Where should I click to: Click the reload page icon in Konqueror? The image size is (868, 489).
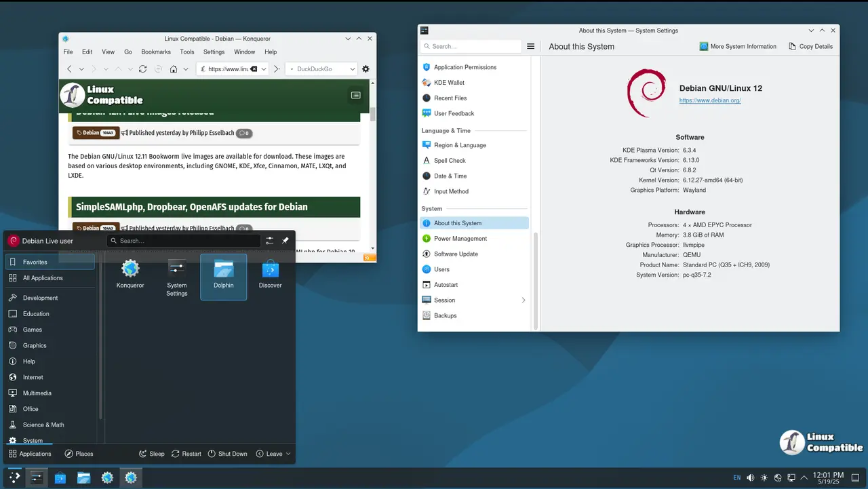click(x=142, y=69)
